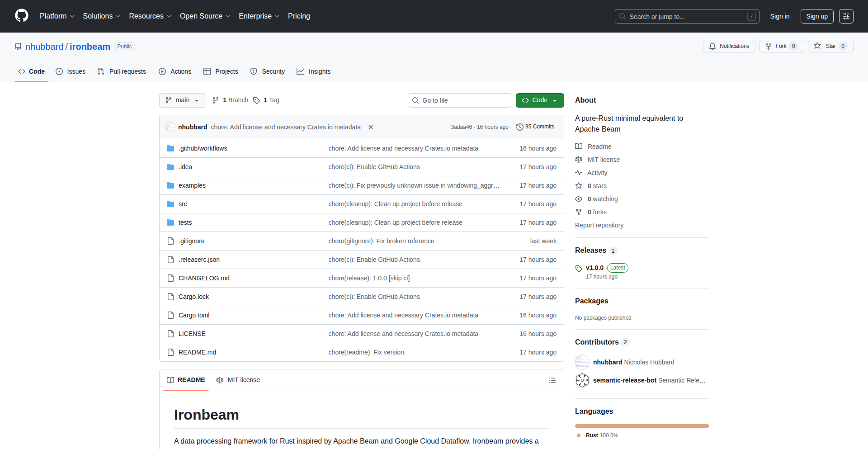Open the Projects tab
The height and width of the screenshot is (449, 868).
pos(221,71)
